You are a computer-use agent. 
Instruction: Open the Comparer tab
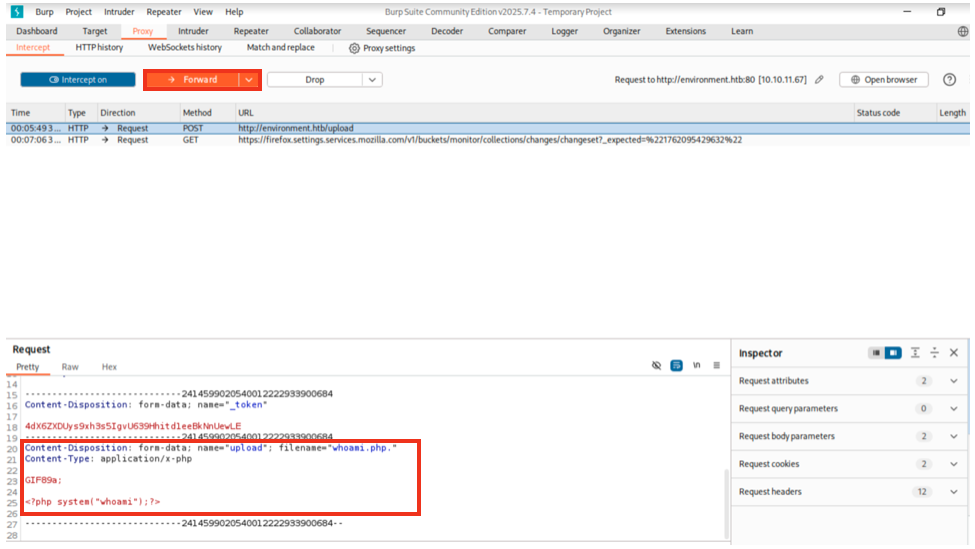pos(507,31)
